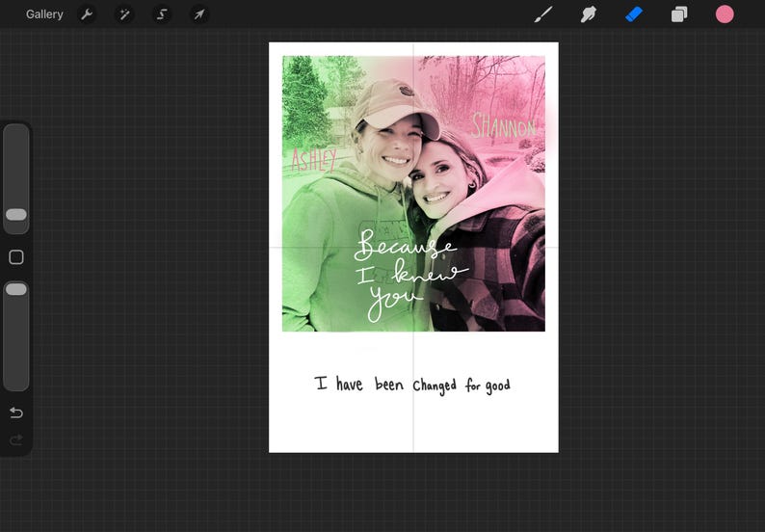Image resolution: width=765 pixels, height=532 pixels.
Task: Click the "Because I knew you" script text
Action: pyautogui.click(x=409, y=275)
